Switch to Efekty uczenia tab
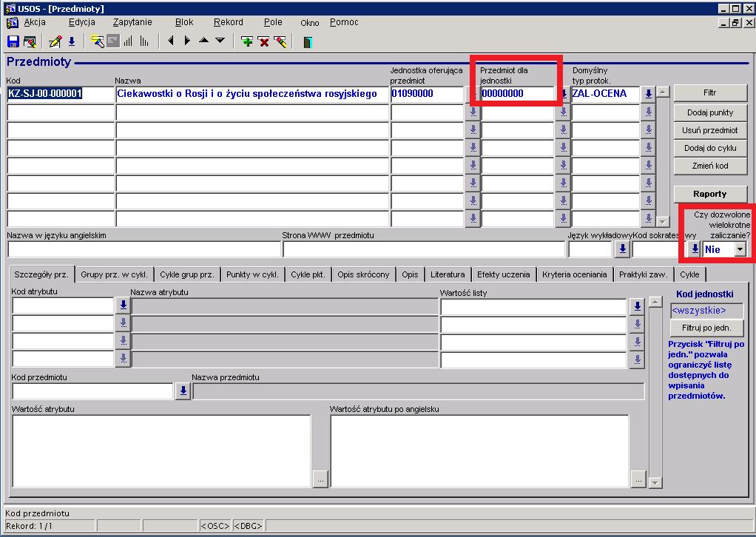The height and width of the screenshot is (537, 756). click(503, 274)
